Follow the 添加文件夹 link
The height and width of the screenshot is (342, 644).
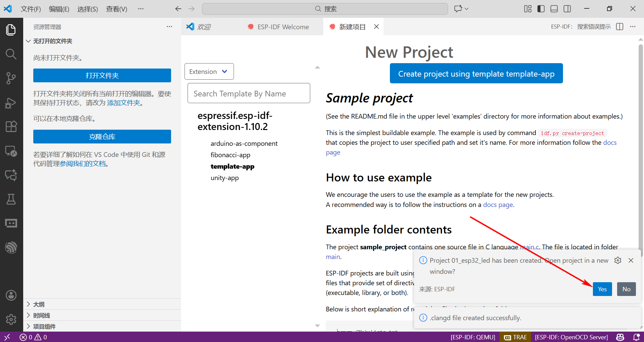123,103
